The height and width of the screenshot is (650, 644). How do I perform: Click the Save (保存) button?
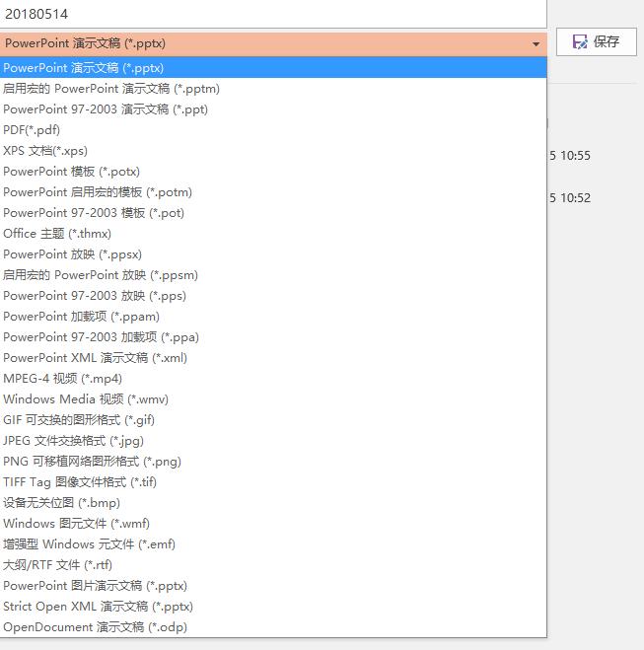click(596, 41)
